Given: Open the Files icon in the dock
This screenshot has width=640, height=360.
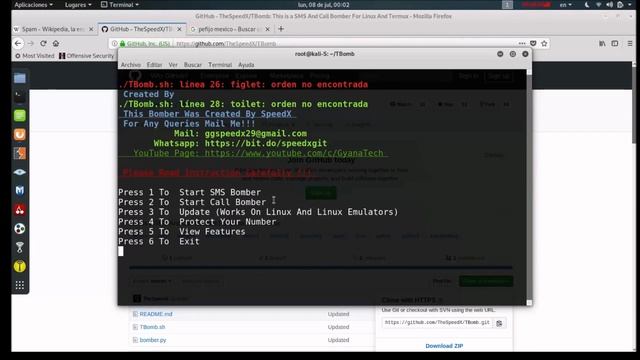Looking at the screenshot, I should [20, 78].
